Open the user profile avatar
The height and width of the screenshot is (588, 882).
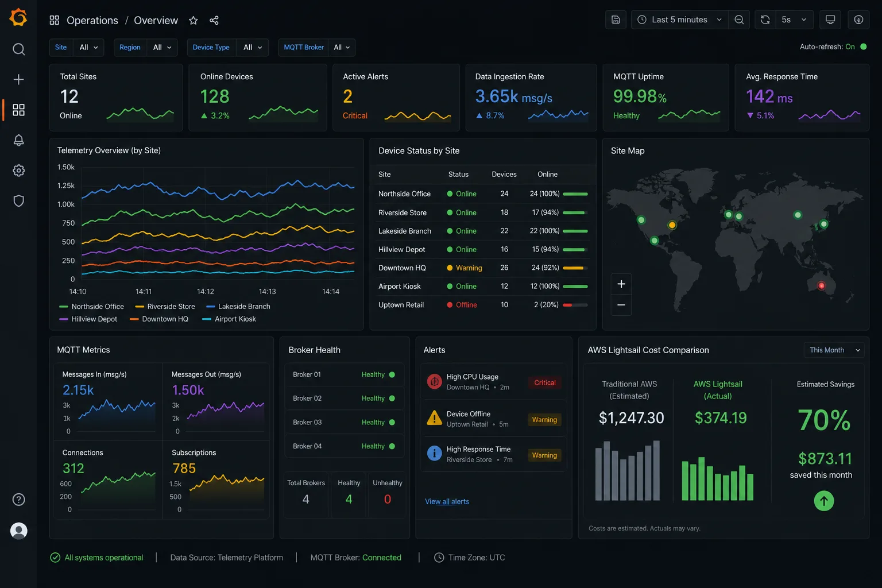[18, 531]
